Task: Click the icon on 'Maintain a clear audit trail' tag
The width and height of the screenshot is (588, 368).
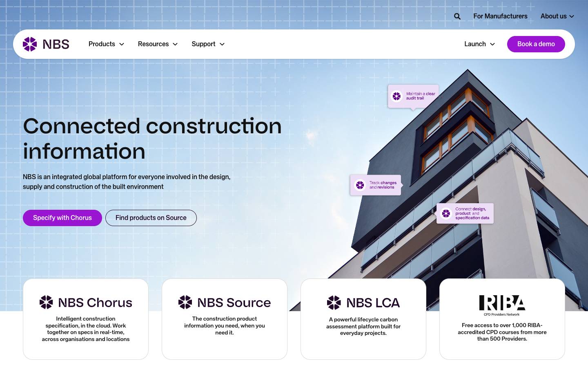Action: click(397, 96)
